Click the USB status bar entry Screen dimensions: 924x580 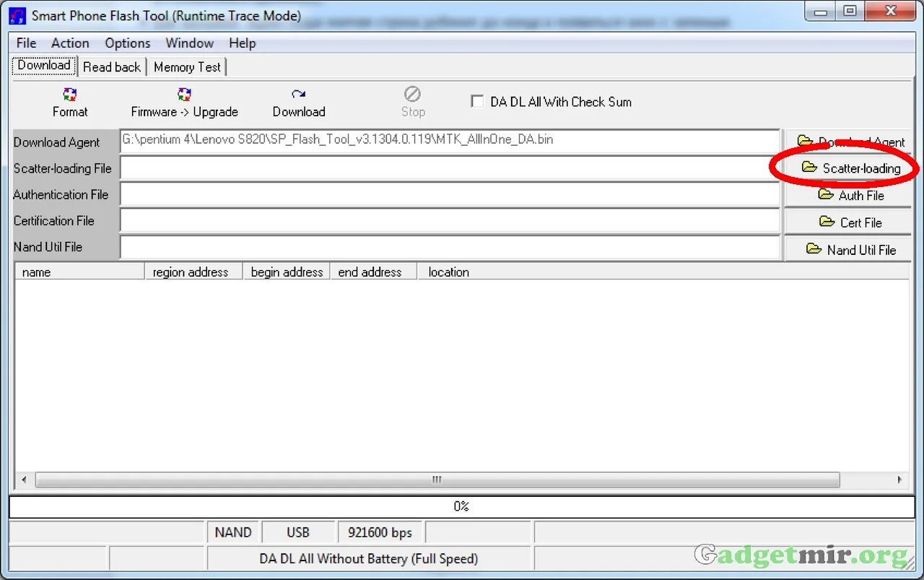click(x=298, y=532)
